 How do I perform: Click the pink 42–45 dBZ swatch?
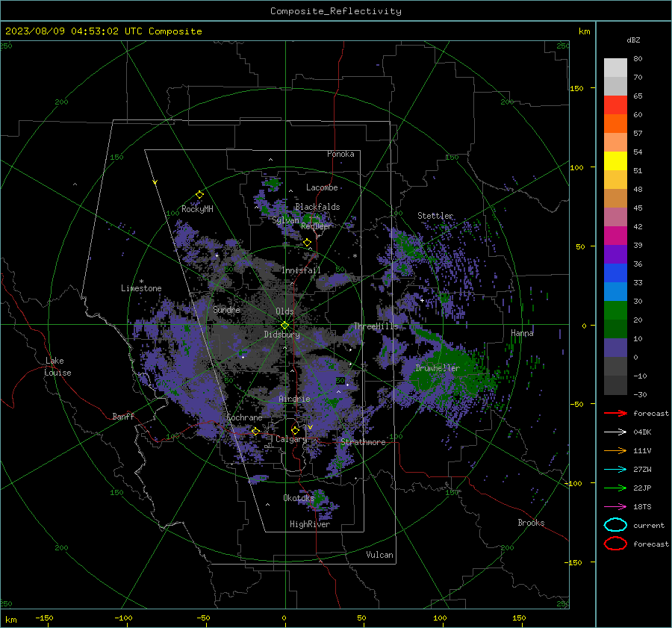[615, 217]
